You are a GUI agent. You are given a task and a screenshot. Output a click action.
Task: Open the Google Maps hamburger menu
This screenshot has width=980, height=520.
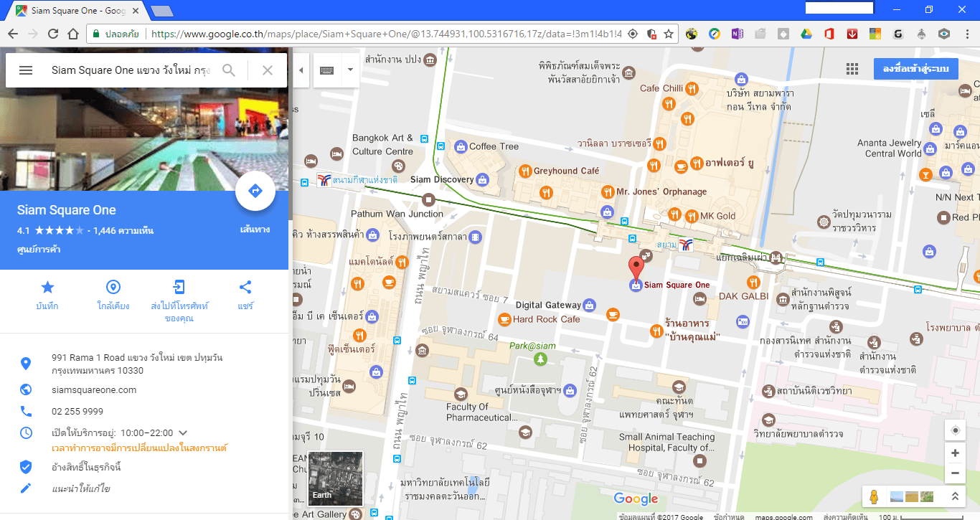click(26, 70)
